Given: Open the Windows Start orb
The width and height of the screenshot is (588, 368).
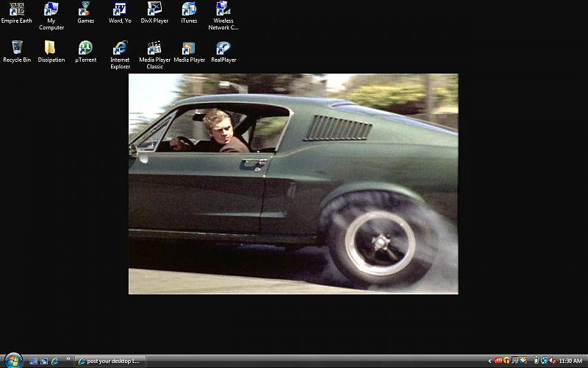Looking at the screenshot, I should [13, 361].
